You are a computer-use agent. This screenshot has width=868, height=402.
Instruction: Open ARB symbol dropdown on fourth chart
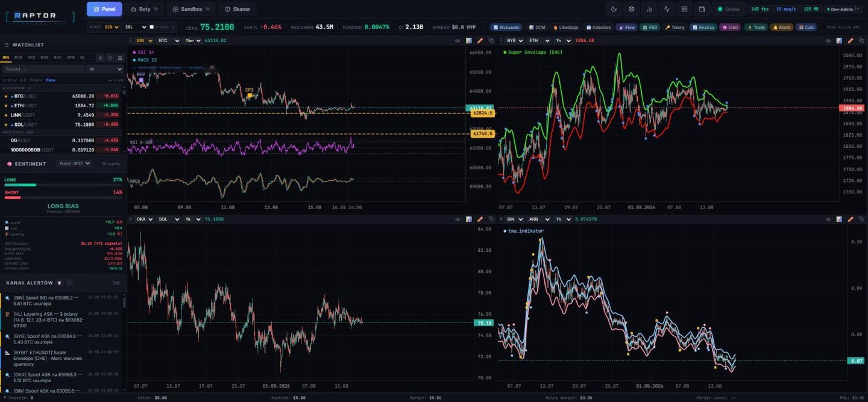pyautogui.click(x=539, y=219)
